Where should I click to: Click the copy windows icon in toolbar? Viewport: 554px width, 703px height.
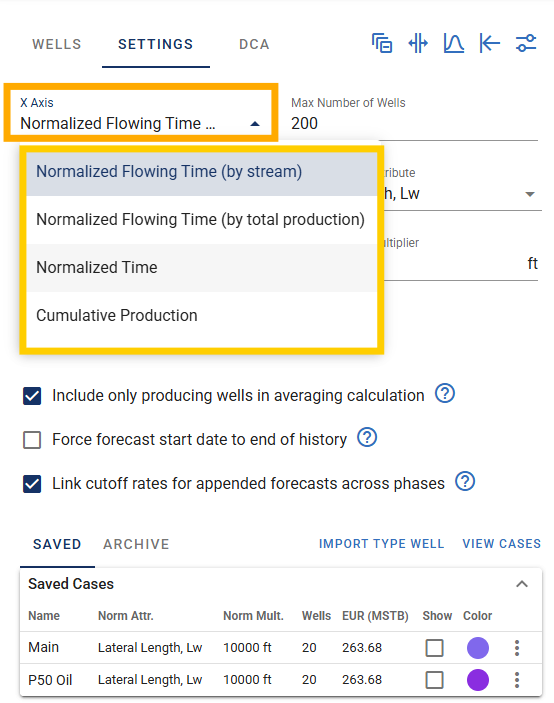(x=382, y=43)
